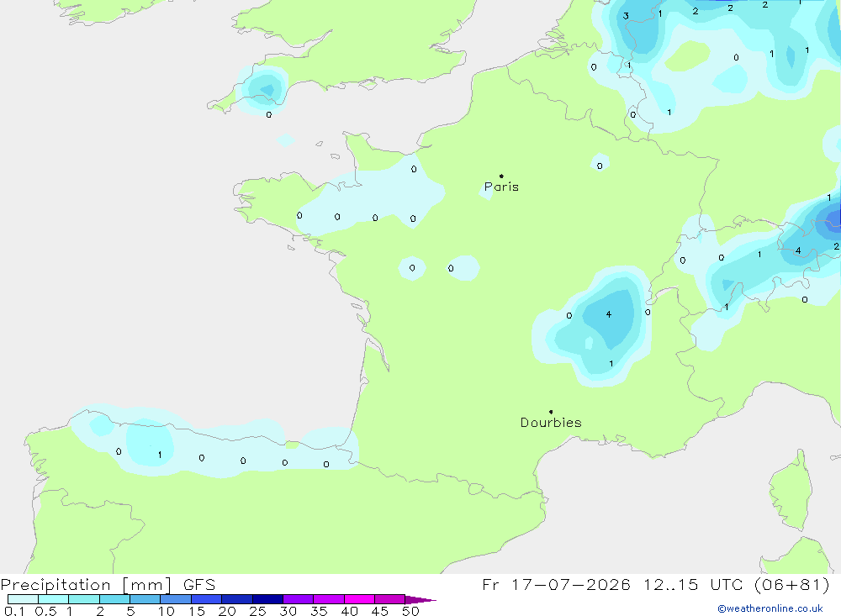Pick the 35–40 mm magenta legend swatch
The width and height of the screenshot is (841, 616).
pos(329,599)
